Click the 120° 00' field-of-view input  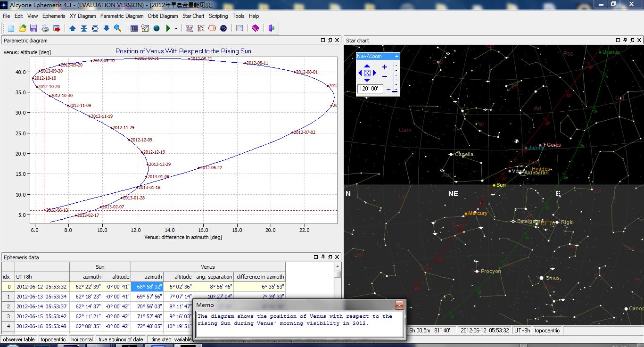pos(370,89)
